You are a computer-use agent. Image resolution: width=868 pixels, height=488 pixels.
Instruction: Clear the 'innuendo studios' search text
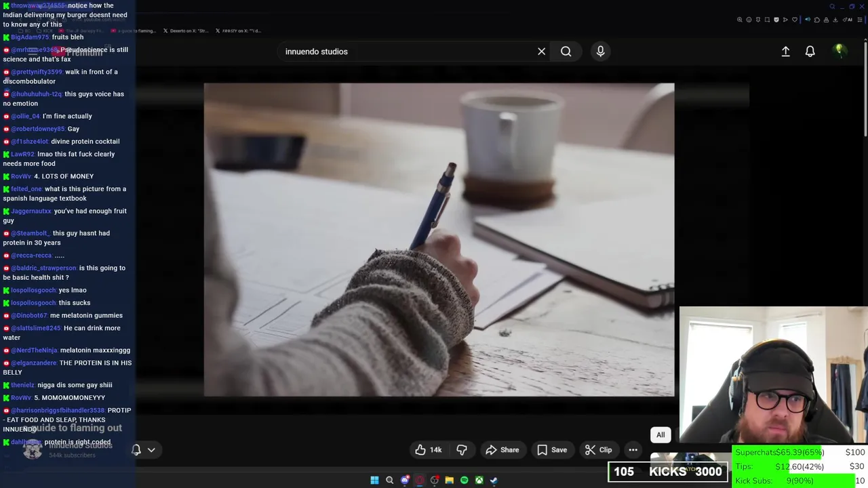point(541,52)
